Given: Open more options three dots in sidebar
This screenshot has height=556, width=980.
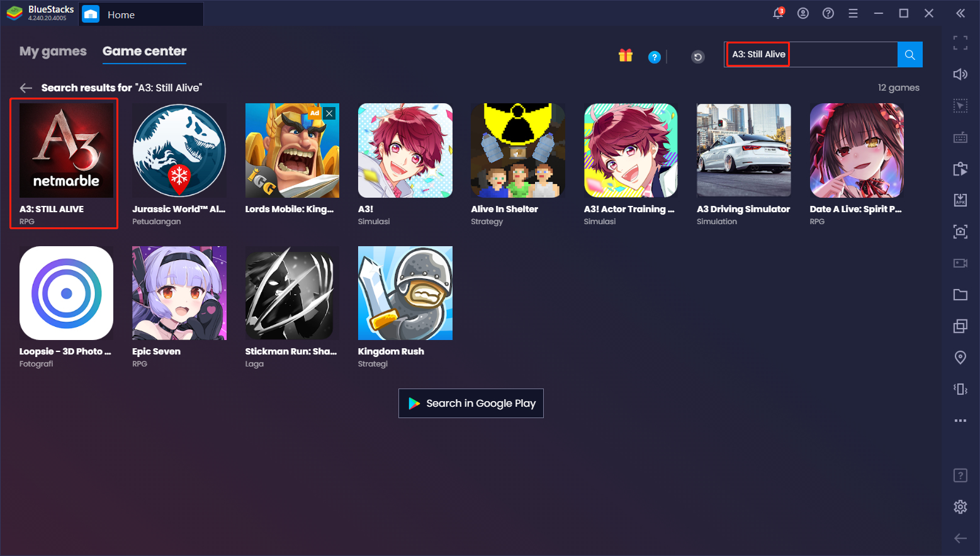Looking at the screenshot, I should (x=960, y=421).
